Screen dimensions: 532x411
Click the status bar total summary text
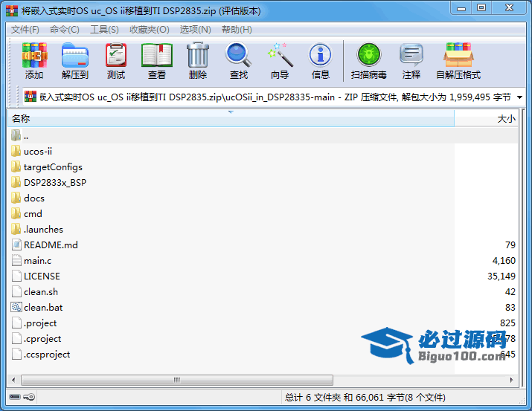[365, 397]
